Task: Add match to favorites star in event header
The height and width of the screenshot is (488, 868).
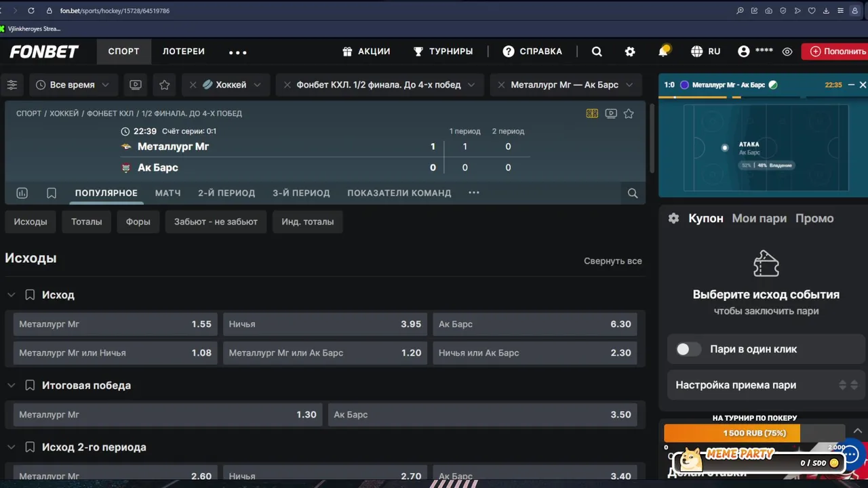Action: [629, 114]
